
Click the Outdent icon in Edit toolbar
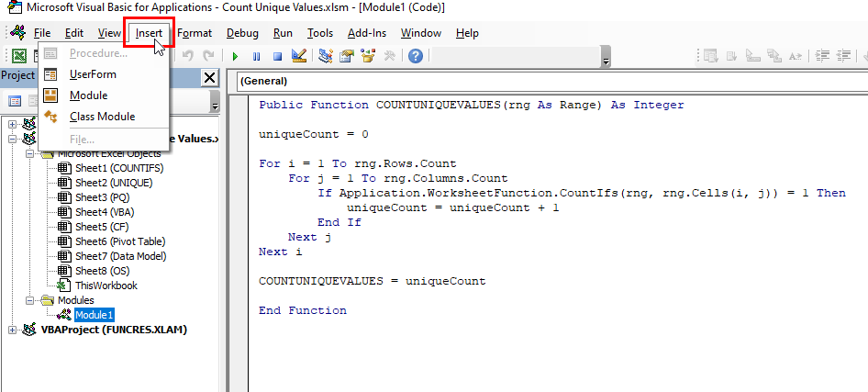tap(843, 56)
